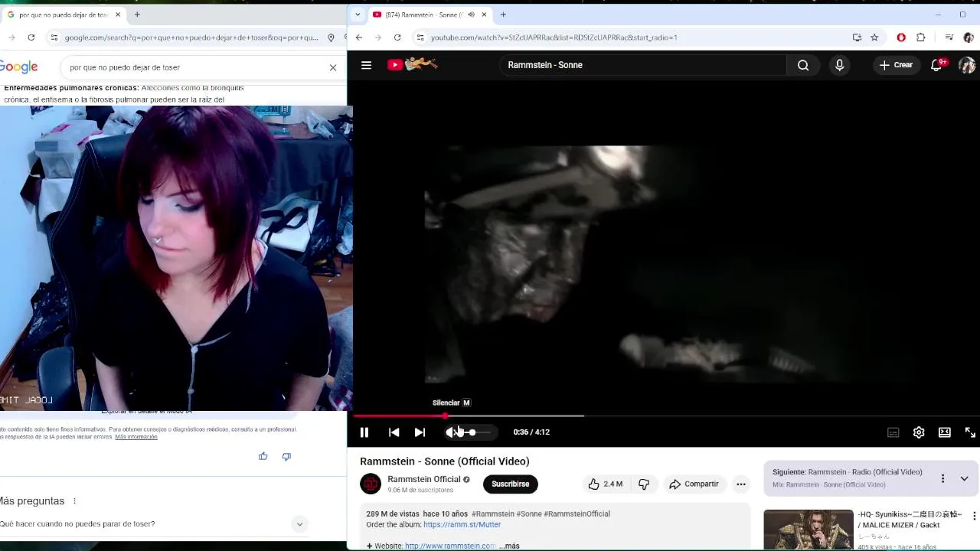Open the media control toolbar icon
Screen dimensions: 980x551
coord(949,37)
